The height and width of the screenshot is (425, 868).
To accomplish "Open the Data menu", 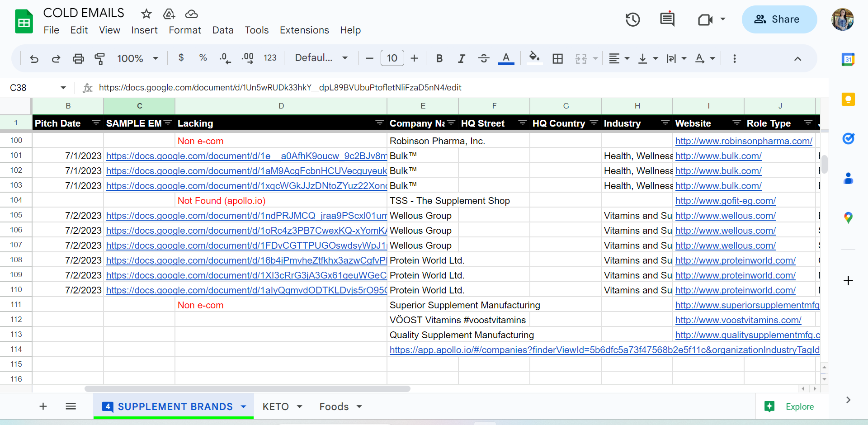I will 223,30.
